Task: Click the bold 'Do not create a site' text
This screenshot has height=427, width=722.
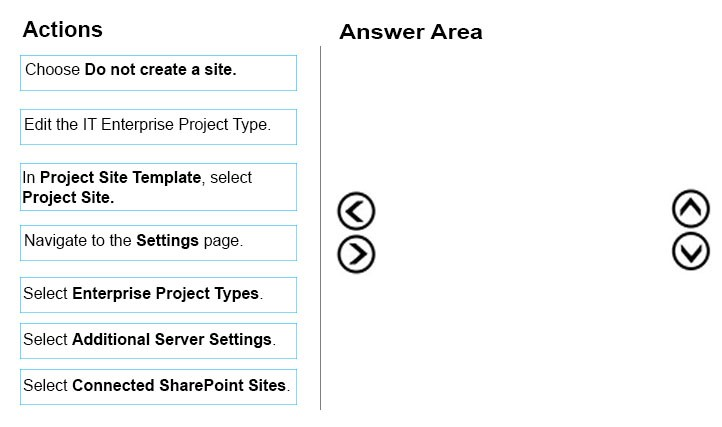Action: tap(160, 70)
